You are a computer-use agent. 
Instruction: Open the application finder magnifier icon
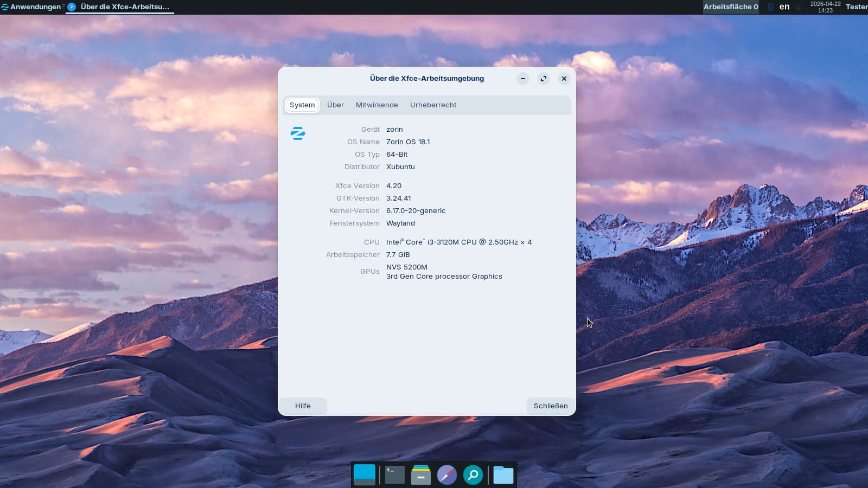coord(473,475)
